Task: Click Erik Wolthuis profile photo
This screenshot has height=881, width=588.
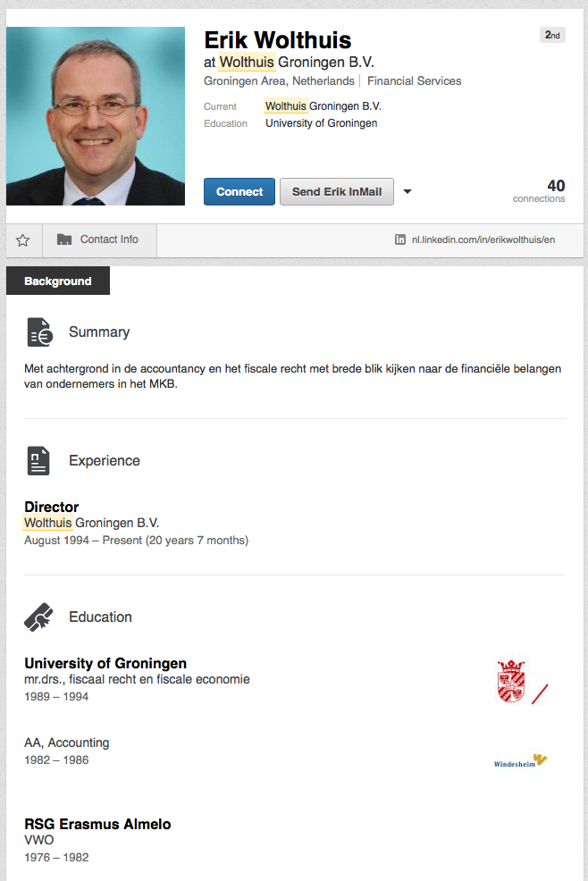Action: click(96, 116)
